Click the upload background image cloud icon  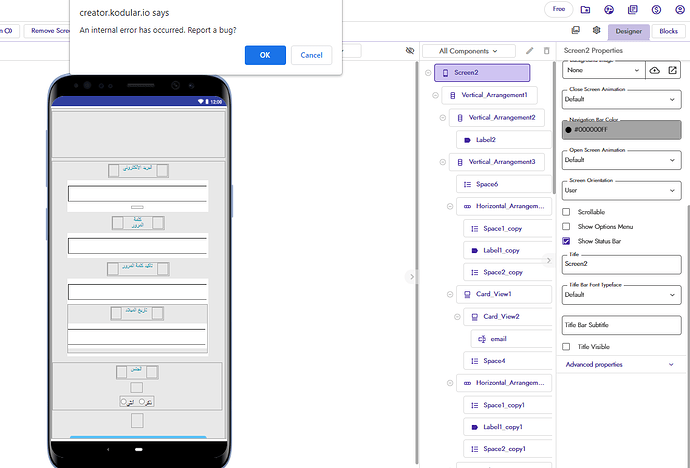coord(655,71)
